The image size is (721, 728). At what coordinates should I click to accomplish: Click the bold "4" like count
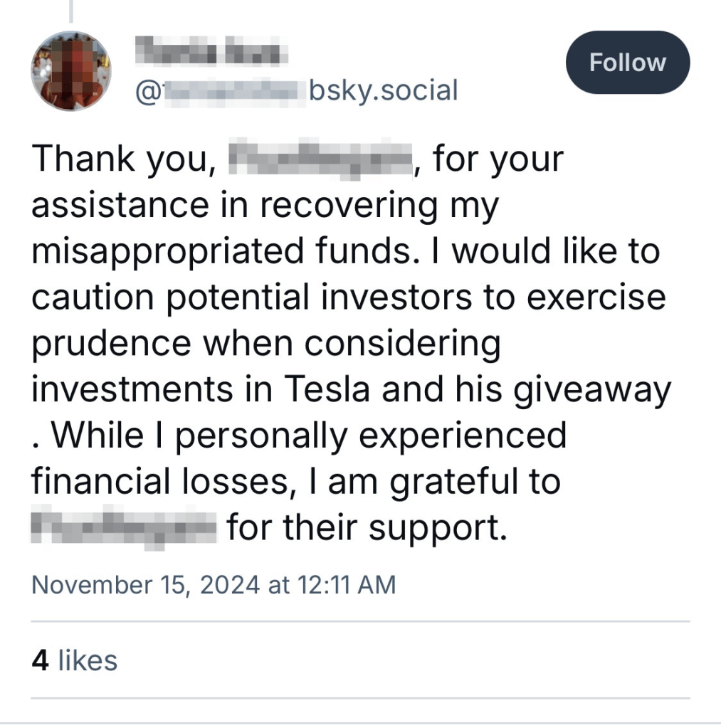[x=41, y=660]
